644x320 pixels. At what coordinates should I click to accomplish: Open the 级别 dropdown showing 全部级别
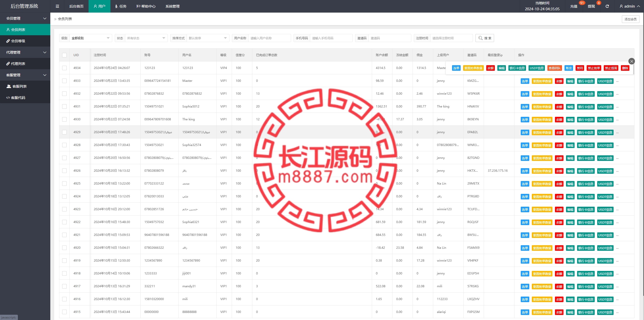point(91,38)
